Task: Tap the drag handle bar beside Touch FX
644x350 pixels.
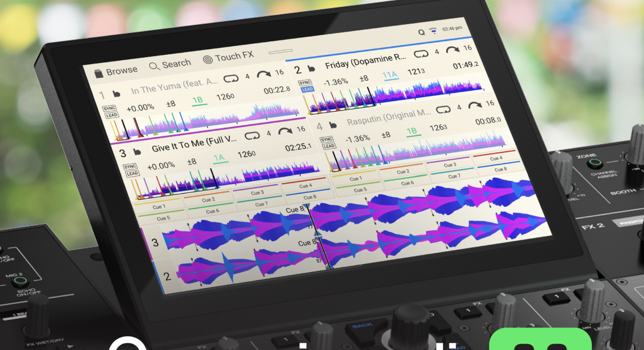Action: tap(281, 51)
